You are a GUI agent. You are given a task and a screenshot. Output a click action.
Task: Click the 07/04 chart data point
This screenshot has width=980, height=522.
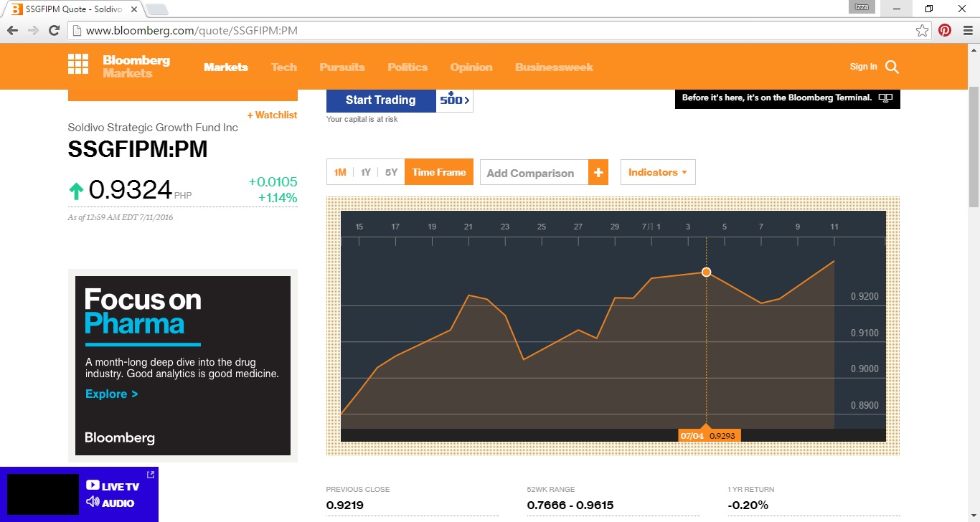[706, 272]
